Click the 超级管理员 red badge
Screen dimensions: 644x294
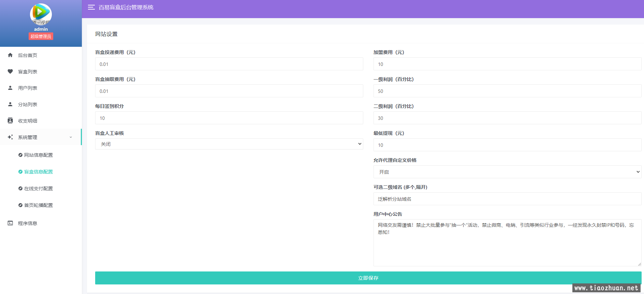click(x=41, y=36)
